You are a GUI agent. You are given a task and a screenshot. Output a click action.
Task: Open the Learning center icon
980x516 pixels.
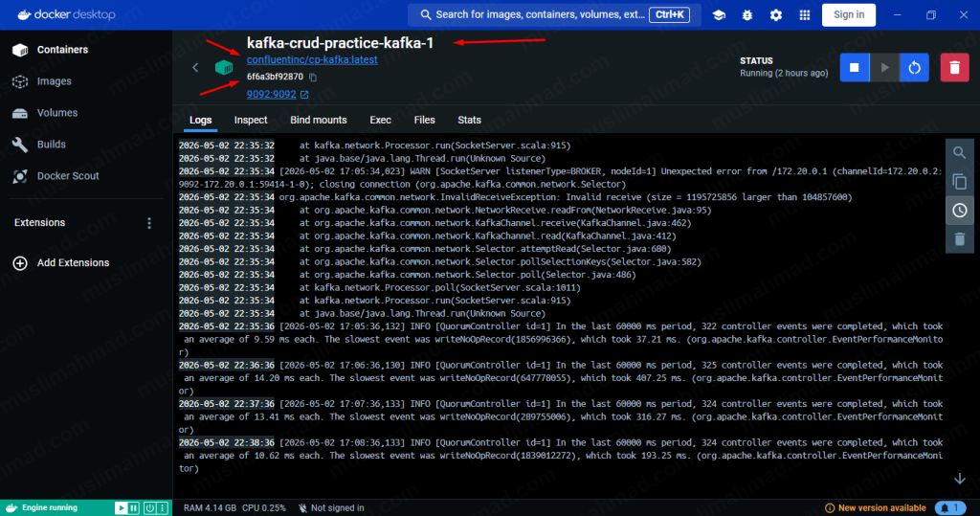719,15
